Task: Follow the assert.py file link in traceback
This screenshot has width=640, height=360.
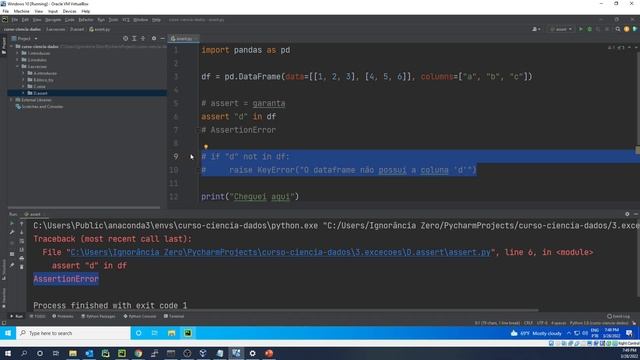Action: click(280, 252)
